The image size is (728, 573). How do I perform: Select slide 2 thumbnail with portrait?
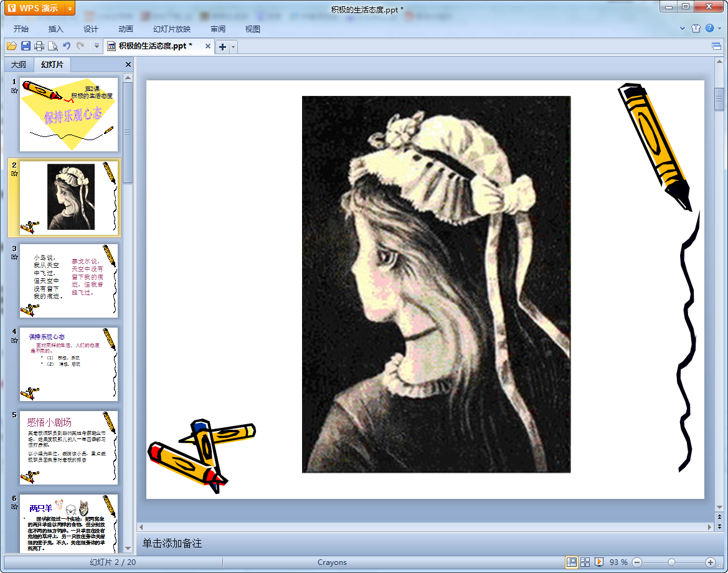(69, 197)
